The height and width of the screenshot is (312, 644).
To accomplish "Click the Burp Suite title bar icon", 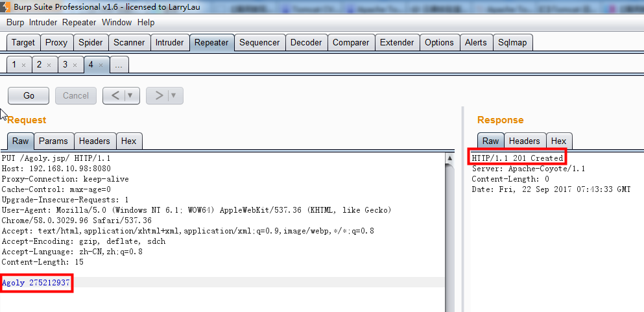I will [6, 7].
